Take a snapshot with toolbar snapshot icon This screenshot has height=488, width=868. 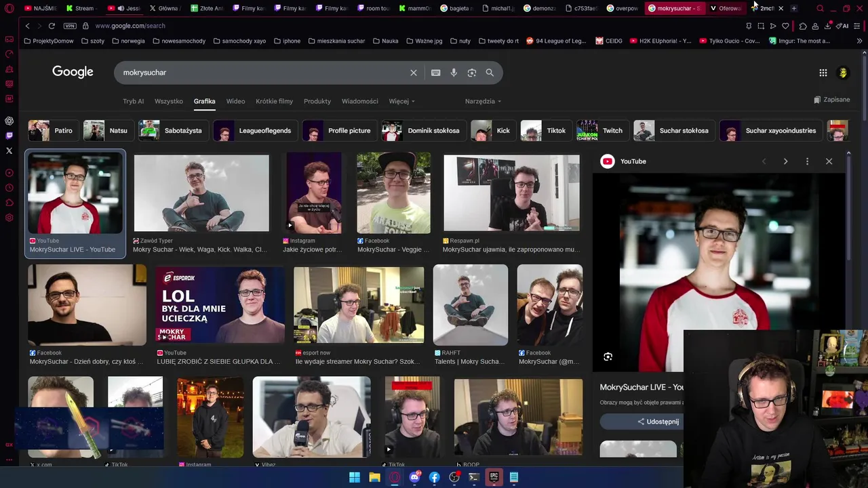click(761, 26)
